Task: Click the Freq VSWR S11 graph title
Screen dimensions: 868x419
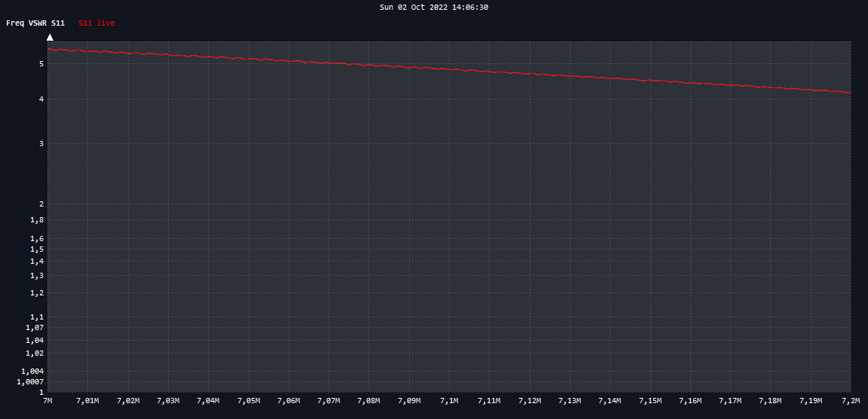Action: (35, 23)
